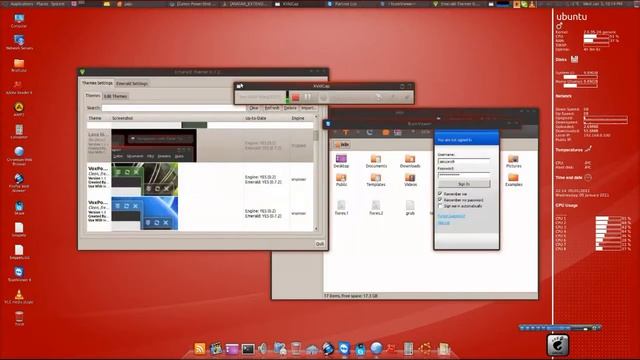Screen dimensions: 640x360
Task: Sort by the Engine column header
Action: click(298, 118)
